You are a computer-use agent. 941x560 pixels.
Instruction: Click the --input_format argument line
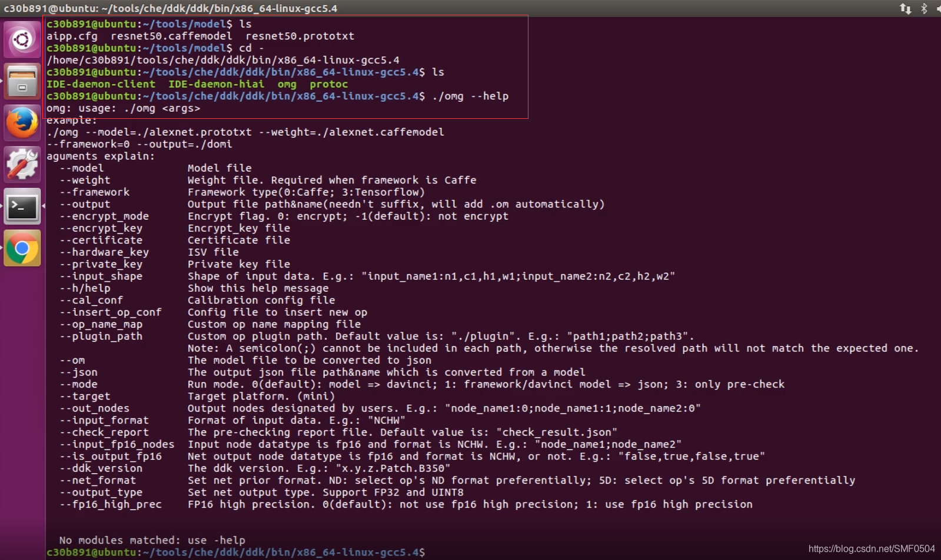(232, 420)
